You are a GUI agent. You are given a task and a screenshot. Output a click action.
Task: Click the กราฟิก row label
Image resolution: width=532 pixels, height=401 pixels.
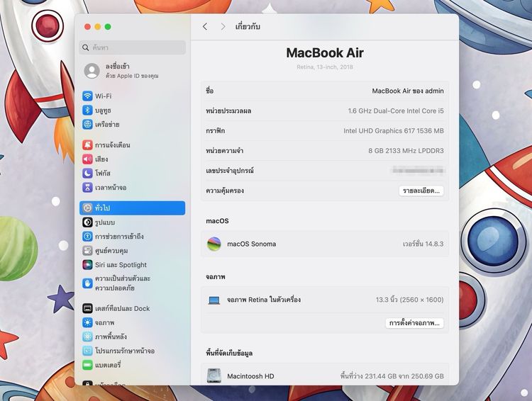(x=216, y=131)
